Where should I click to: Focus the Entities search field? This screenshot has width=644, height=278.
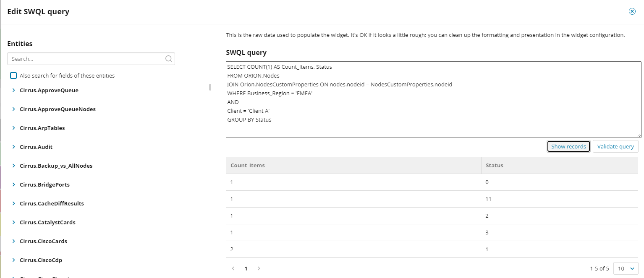click(86, 59)
